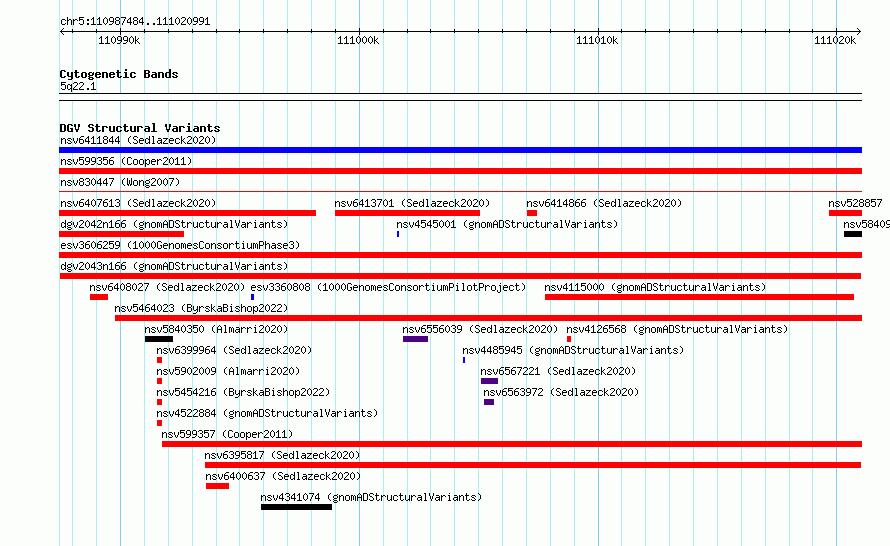Click the black bar at the right edge under nsv528857
Viewport: 890px width, 546px height.
pyautogui.click(x=853, y=234)
